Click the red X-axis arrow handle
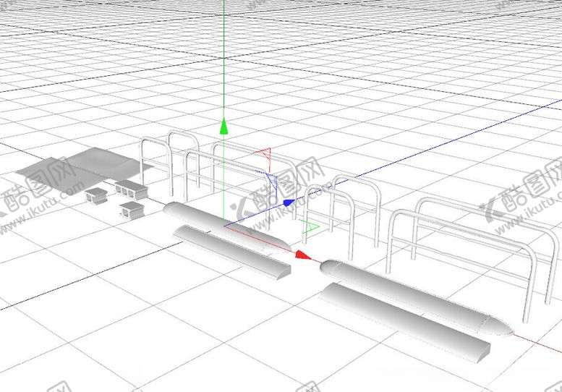562x392 pixels. [303, 255]
